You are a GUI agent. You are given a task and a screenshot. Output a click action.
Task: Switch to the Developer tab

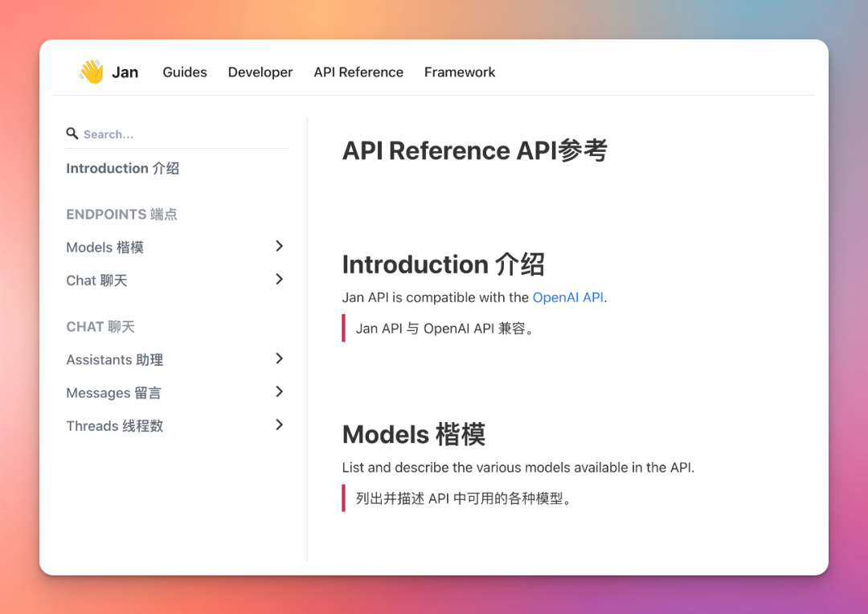point(260,72)
